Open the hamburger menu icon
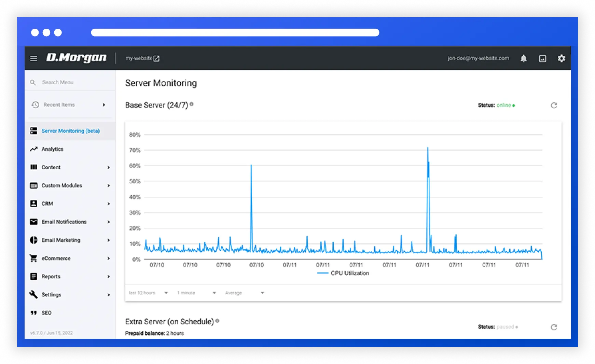Image resolution: width=595 pixels, height=364 pixels. (x=33, y=58)
